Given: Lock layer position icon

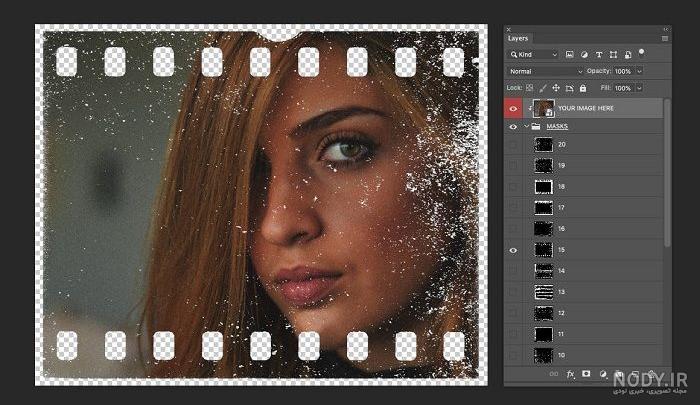Looking at the screenshot, I should click(x=556, y=88).
